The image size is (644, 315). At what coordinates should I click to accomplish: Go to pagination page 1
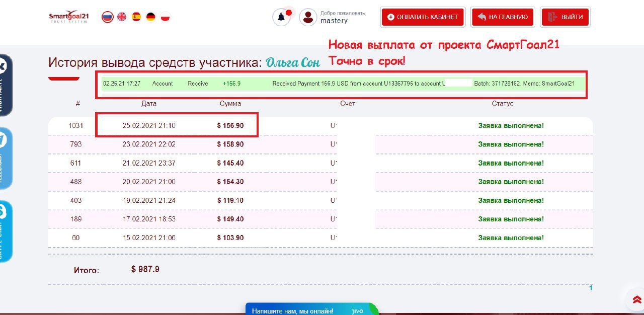click(591, 288)
